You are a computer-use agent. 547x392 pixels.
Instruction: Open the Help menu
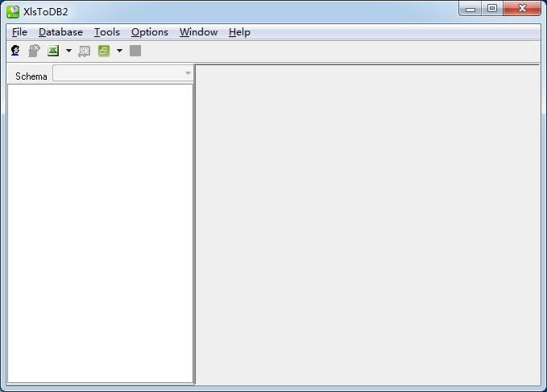click(239, 32)
